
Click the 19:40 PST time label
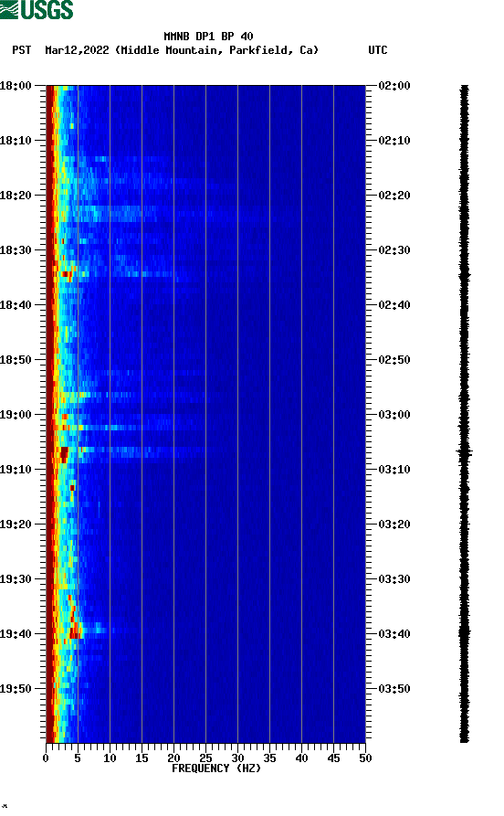click(x=16, y=634)
